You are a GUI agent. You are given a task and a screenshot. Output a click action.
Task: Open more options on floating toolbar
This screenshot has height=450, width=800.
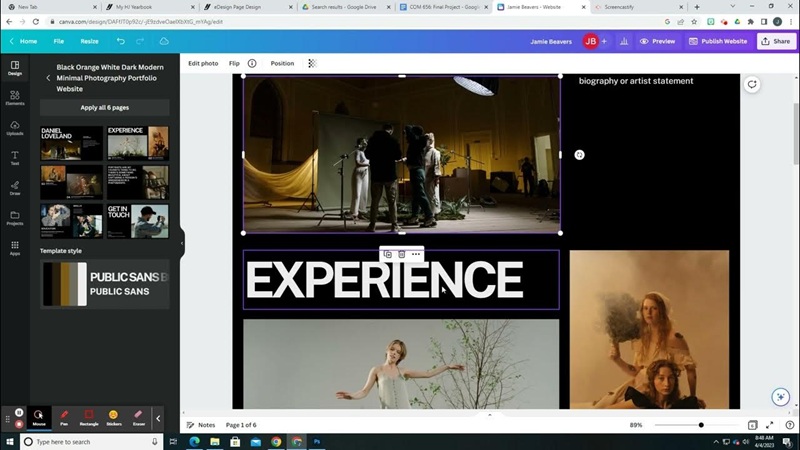[x=416, y=254]
